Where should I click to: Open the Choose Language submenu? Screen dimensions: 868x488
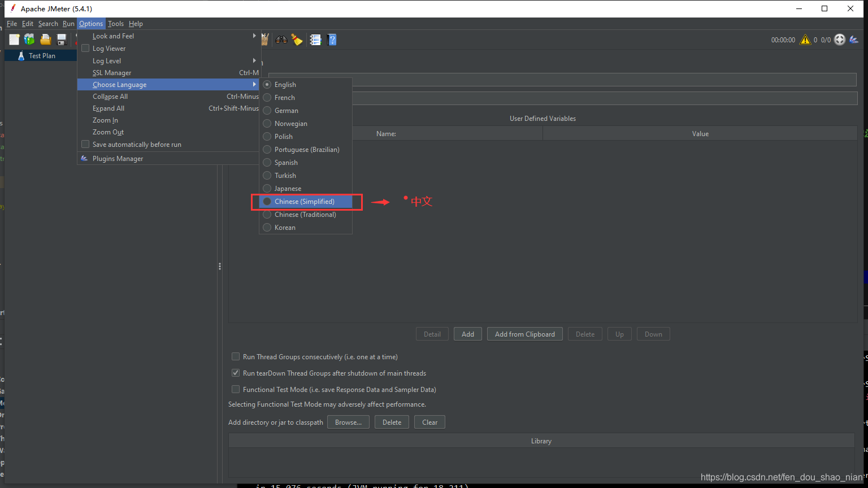pos(168,85)
